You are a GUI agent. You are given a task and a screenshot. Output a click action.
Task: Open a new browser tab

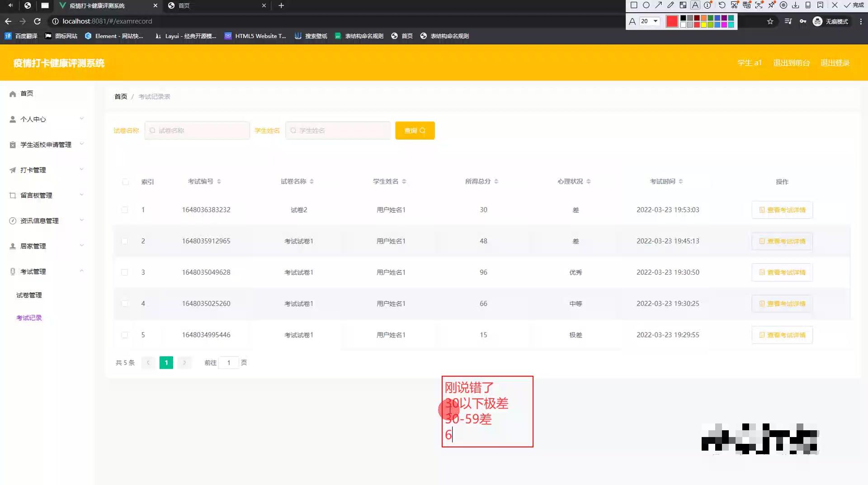click(281, 5)
